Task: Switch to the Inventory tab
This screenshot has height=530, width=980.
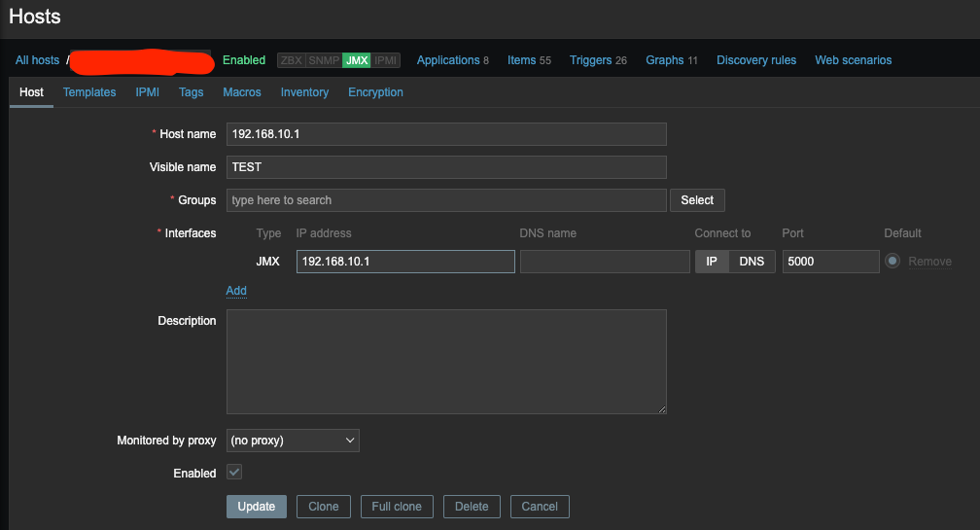Action: [x=304, y=91]
